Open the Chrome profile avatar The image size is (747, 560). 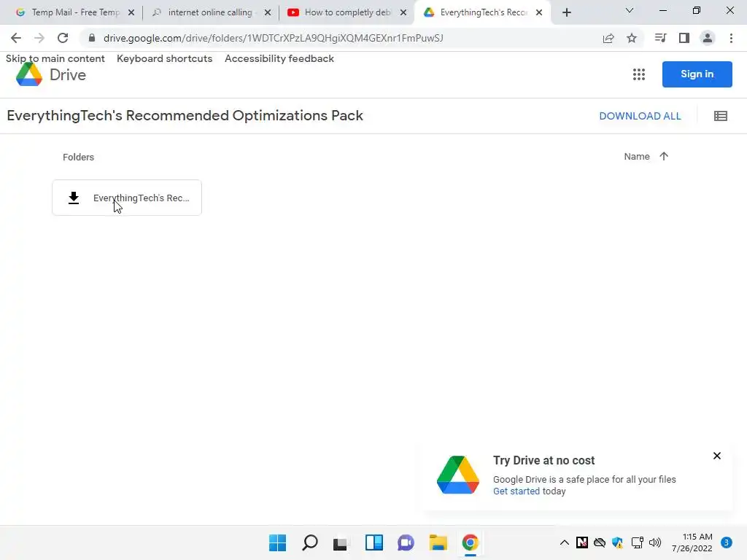708,38
